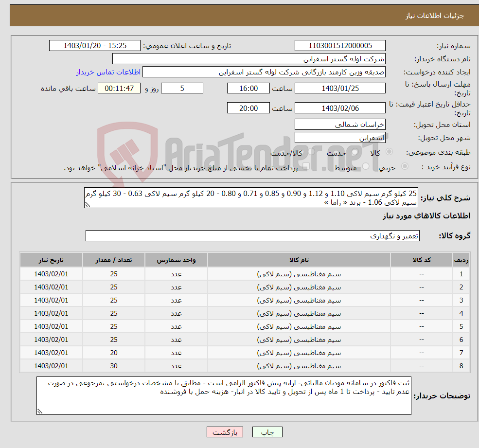The height and width of the screenshot is (448, 479).
Task: Click the تعداد / مقدار column header
Action: (114, 260)
